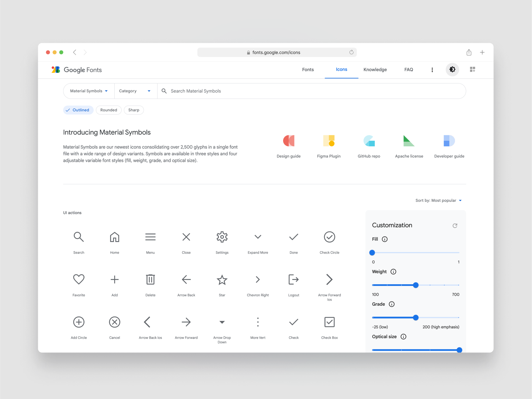Open the Knowledge tab
532x399 pixels.
tap(375, 70)
